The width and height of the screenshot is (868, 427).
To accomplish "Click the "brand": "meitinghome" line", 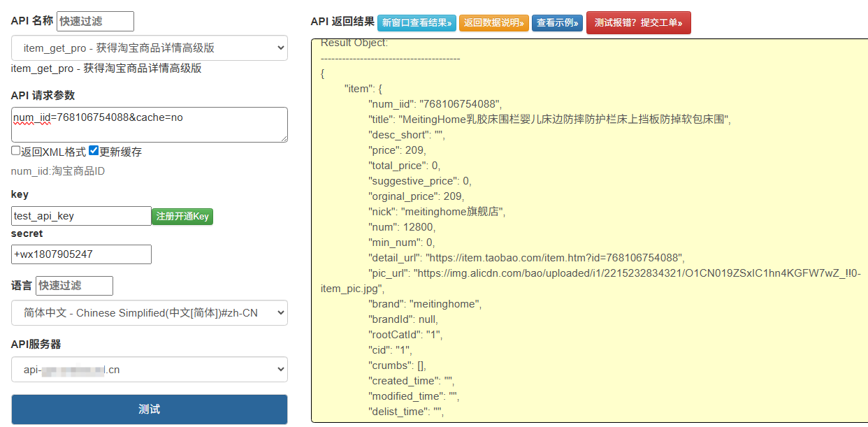I will (425, 304).
